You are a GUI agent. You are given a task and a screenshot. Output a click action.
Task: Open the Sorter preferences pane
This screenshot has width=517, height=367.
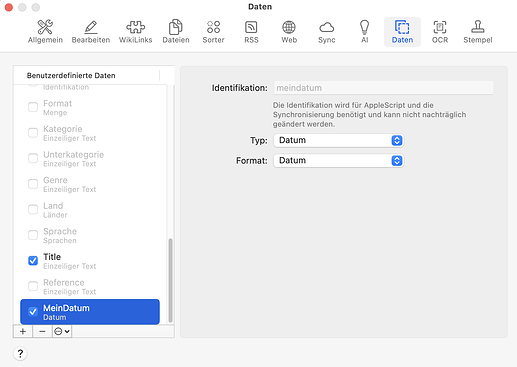coord(213,32)
